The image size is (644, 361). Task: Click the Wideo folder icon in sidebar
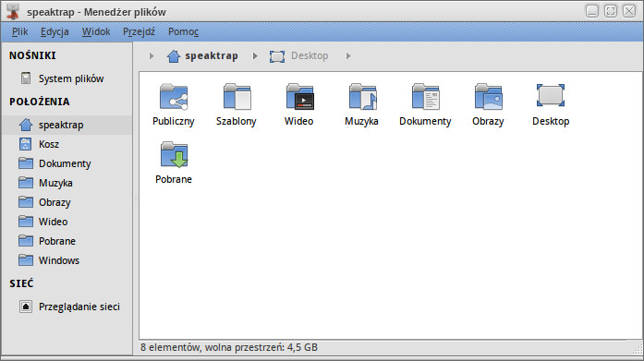[26, 222]
